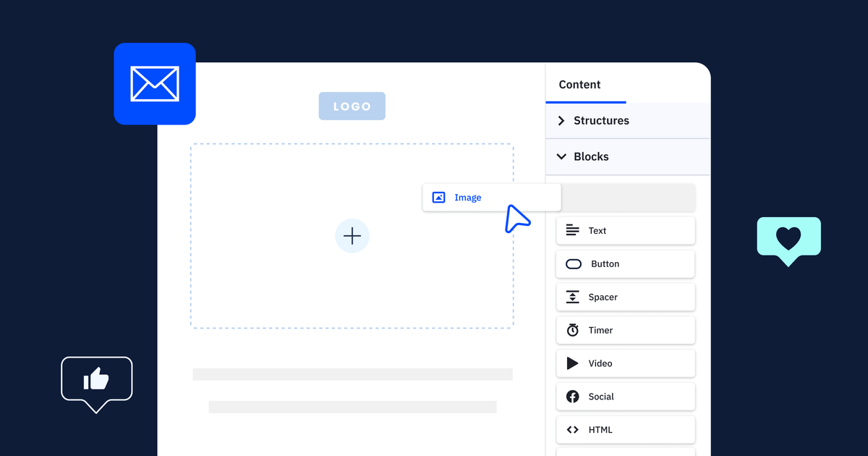Screen dimensions: 868x456
Task: Choose the Button block
Action: [626, 264]
